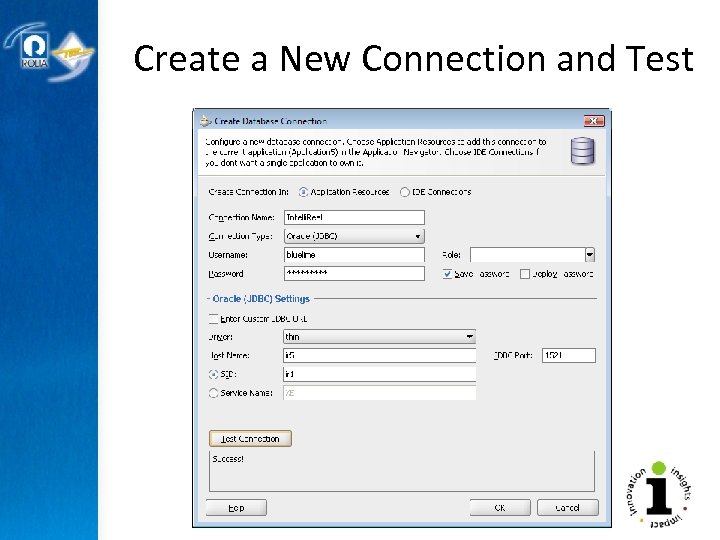720x540 pixels.
Task: Enable the Deploy Password checkbox
Action: pos(524,274)
